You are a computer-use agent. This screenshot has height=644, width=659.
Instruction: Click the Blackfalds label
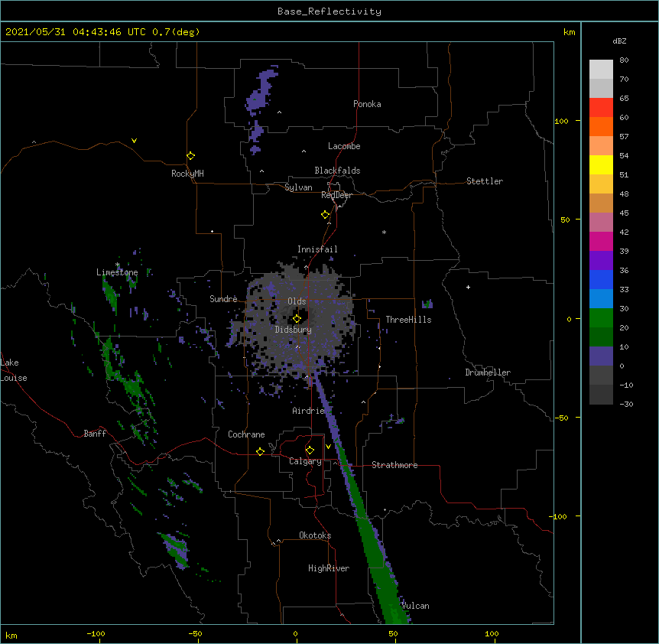pyautogui.click(x=337, y=171)
